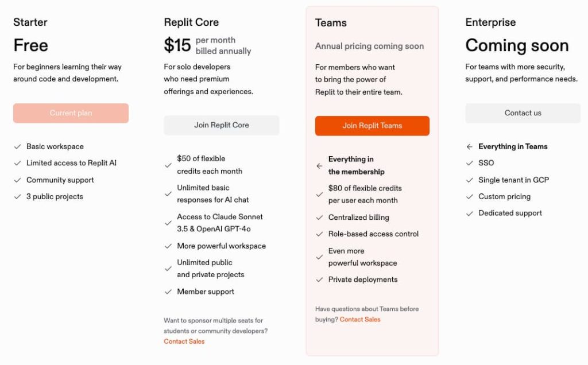
Task: Select the Replit Core plan title
Action: pos(191,22)
